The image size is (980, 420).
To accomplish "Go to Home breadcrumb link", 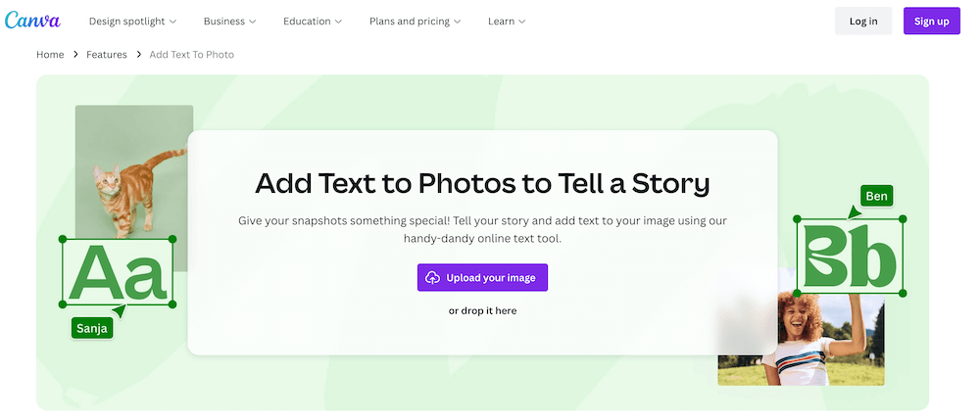I will point(50,55).
